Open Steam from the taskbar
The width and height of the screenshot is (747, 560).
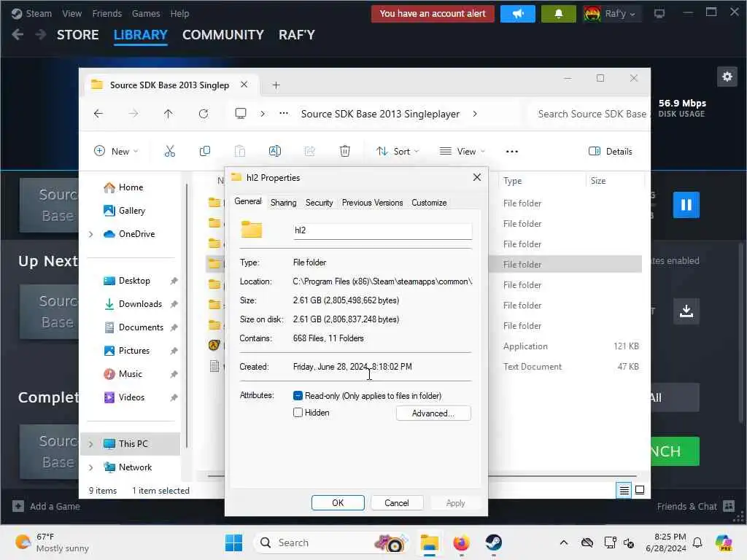tap(494, 542)
